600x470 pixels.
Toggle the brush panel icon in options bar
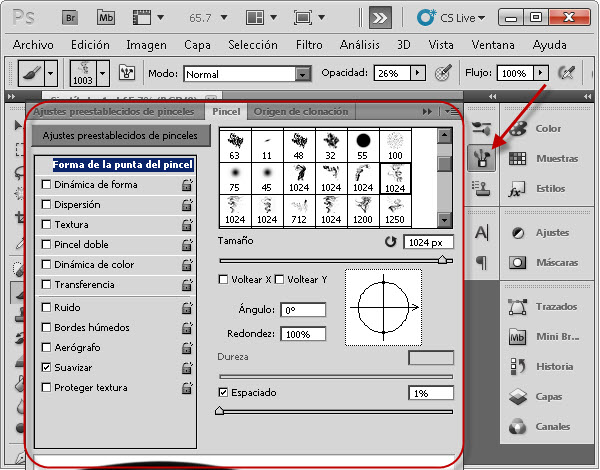click(x=127, y=72)
